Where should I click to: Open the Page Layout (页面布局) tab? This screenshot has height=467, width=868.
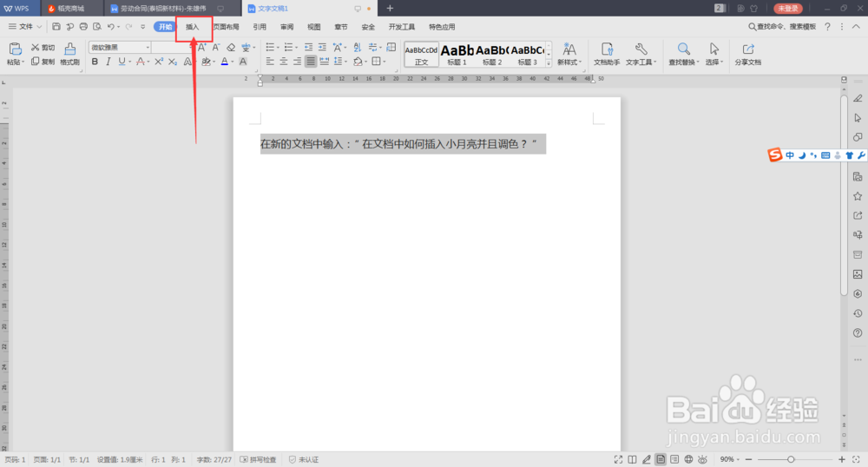coord(227,27)
